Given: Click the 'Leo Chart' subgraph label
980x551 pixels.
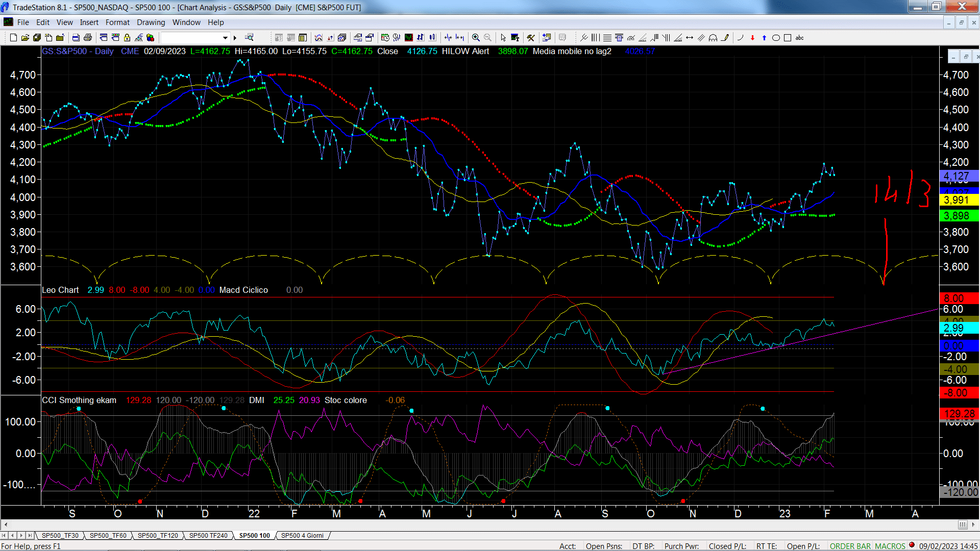Looking at the screenshot, I should pyautogui.click(x=60, y=290).
